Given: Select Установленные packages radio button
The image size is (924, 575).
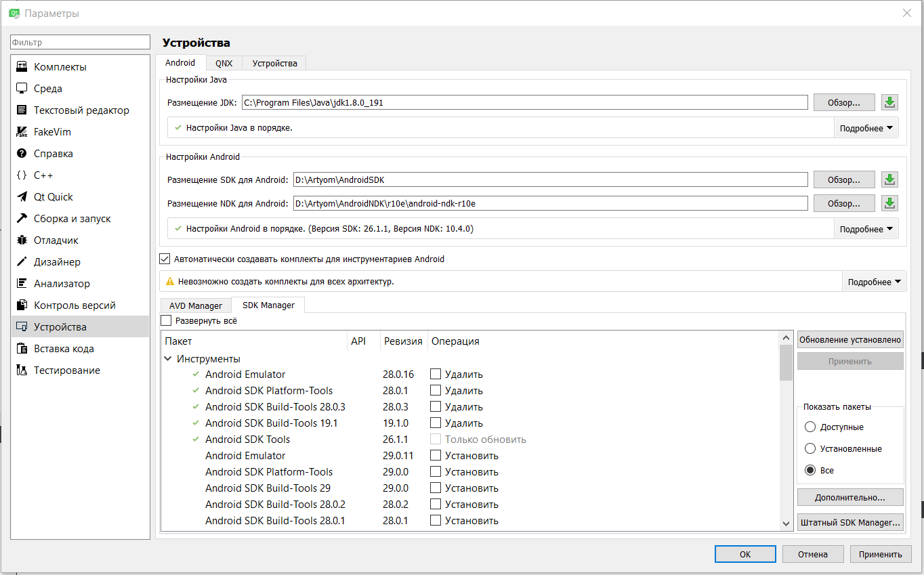Looking at the screenshot, I should click(810, 448).
